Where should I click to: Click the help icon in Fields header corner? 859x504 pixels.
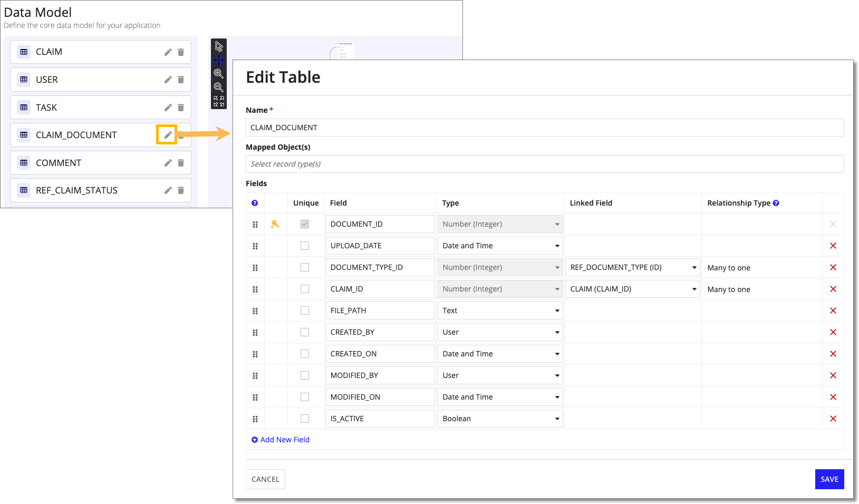(x=255, y=203)
